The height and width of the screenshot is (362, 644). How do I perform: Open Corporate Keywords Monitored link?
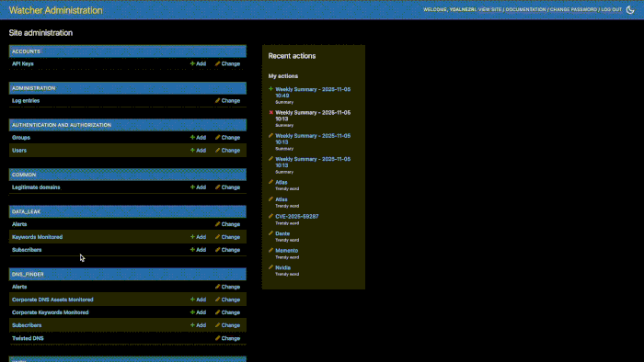[50, 312]
